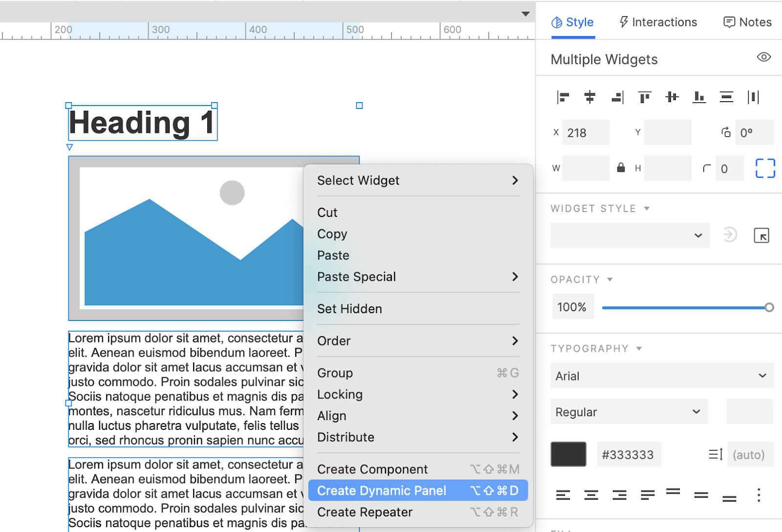The width and height of the screenshot is (782, 532).
Task: Click the align horizontal centers icon
Action: (x=590, y=97)
